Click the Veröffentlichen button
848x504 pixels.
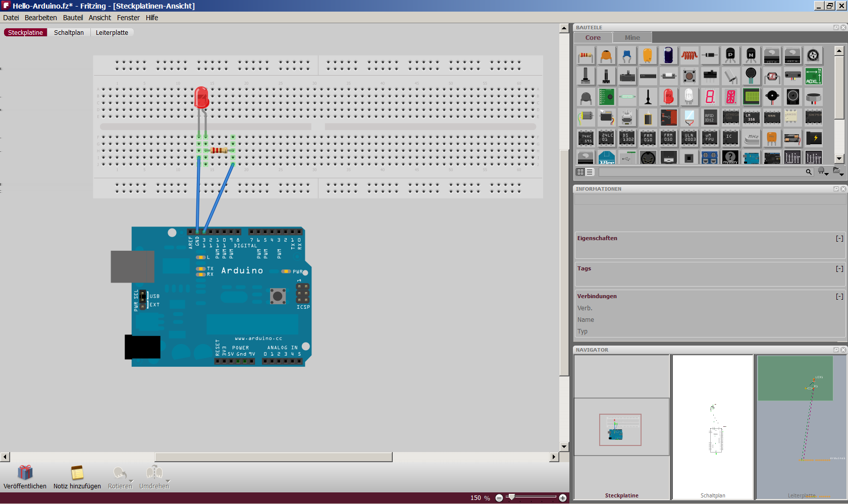[x=25, y=477]
